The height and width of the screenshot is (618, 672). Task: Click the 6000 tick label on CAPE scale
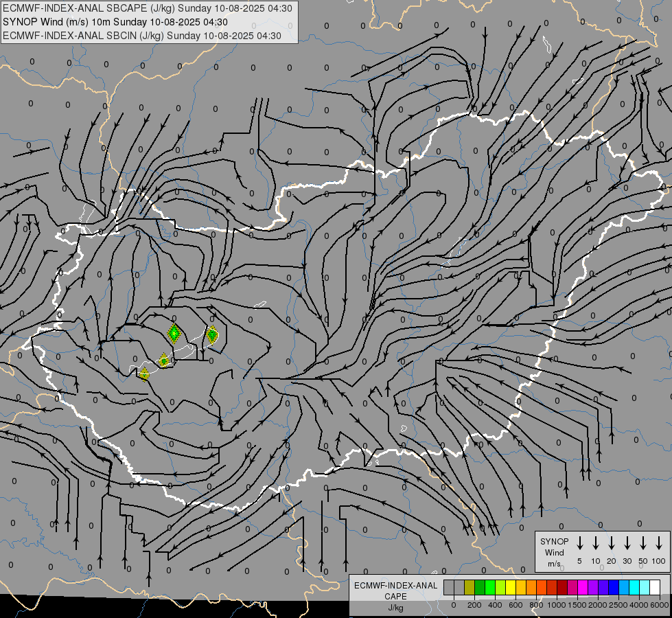tap(660, 605)
